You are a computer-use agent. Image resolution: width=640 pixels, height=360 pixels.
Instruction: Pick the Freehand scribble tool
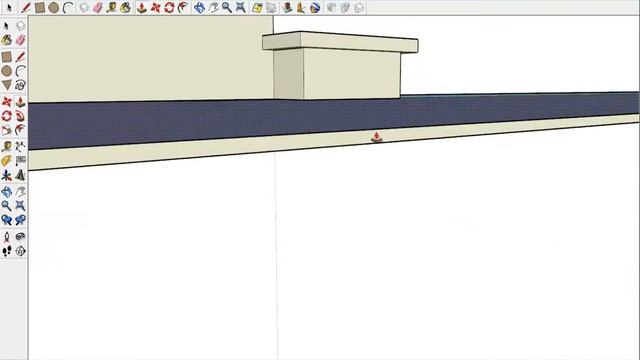tap(20, 85)
